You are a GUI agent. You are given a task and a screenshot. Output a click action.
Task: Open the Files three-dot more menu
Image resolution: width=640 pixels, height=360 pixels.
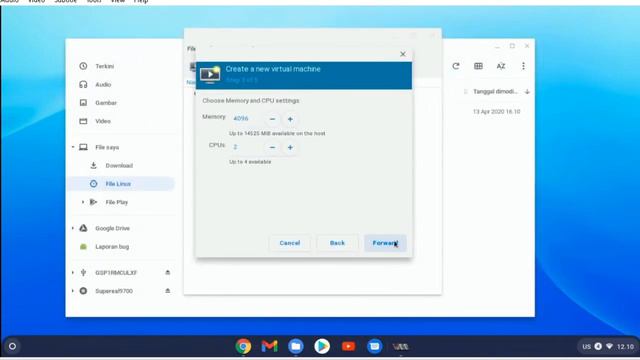point(523,66)
